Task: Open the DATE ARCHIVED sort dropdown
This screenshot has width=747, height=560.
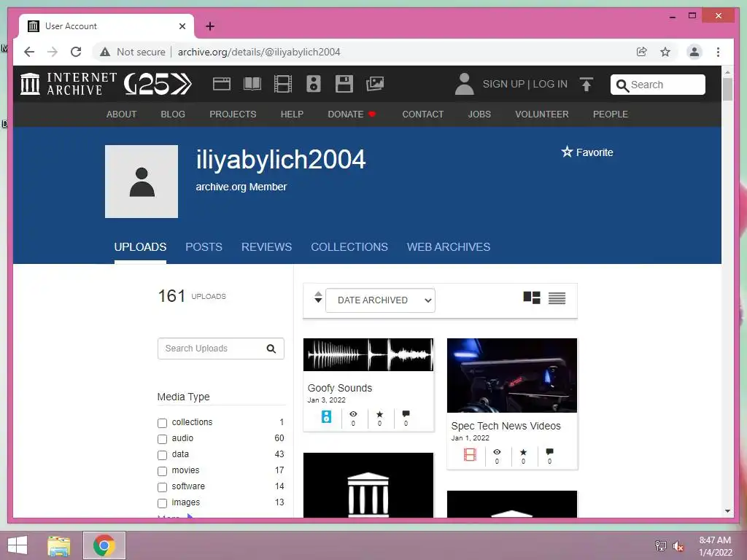Action: [380, 300]
